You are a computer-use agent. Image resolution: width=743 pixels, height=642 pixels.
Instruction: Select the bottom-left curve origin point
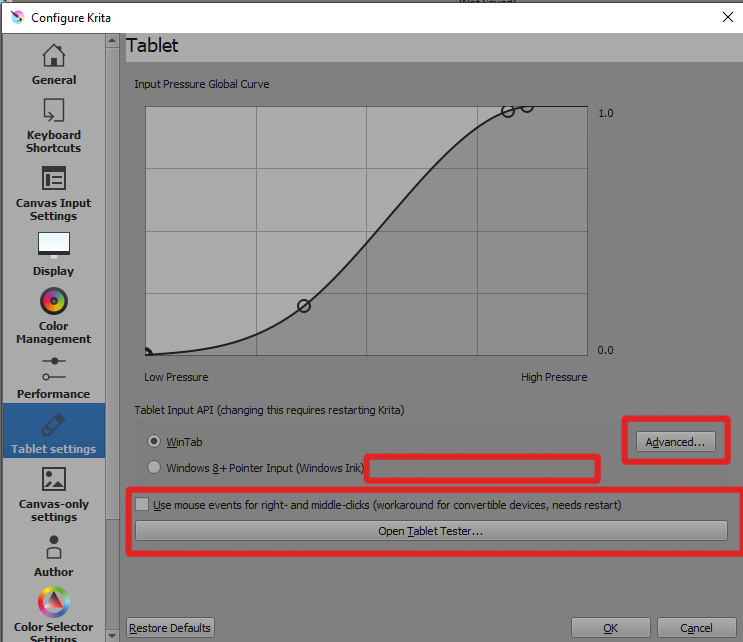click(x=147, y=353)
